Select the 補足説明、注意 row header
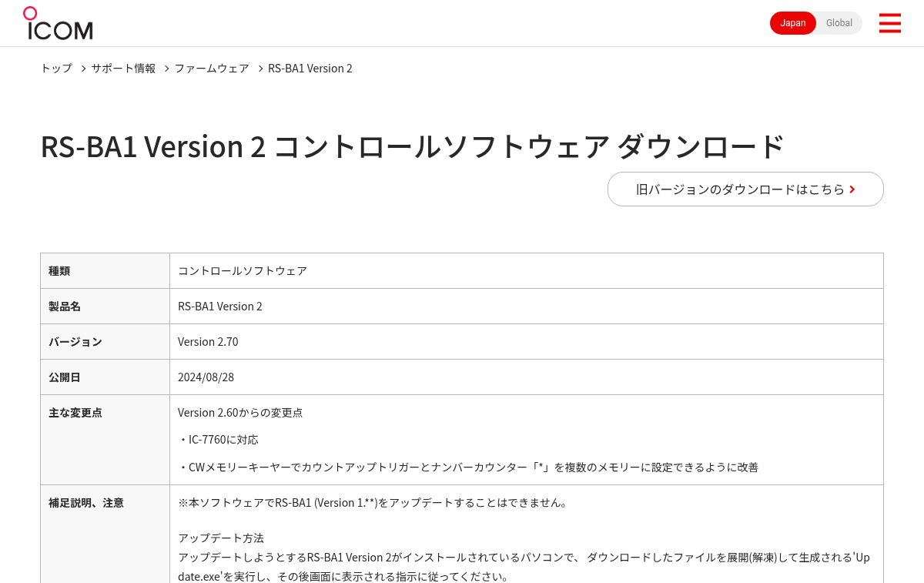 click(x=105, y=534)
